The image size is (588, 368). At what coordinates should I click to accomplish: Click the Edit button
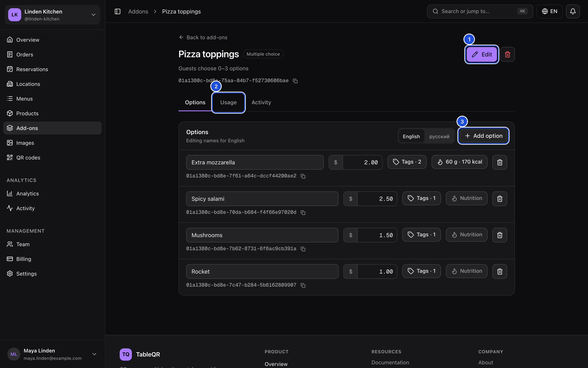click(x=482, y=54)
